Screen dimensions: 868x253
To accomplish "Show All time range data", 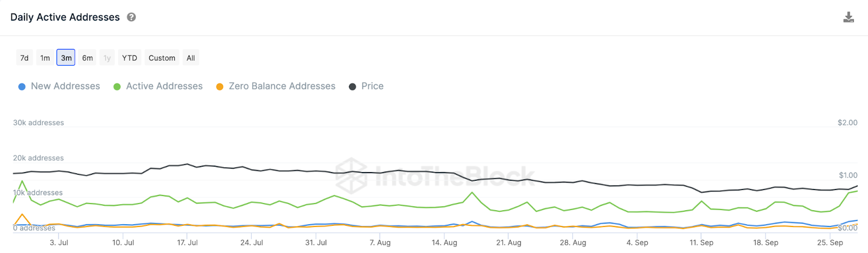I will 190,58.
